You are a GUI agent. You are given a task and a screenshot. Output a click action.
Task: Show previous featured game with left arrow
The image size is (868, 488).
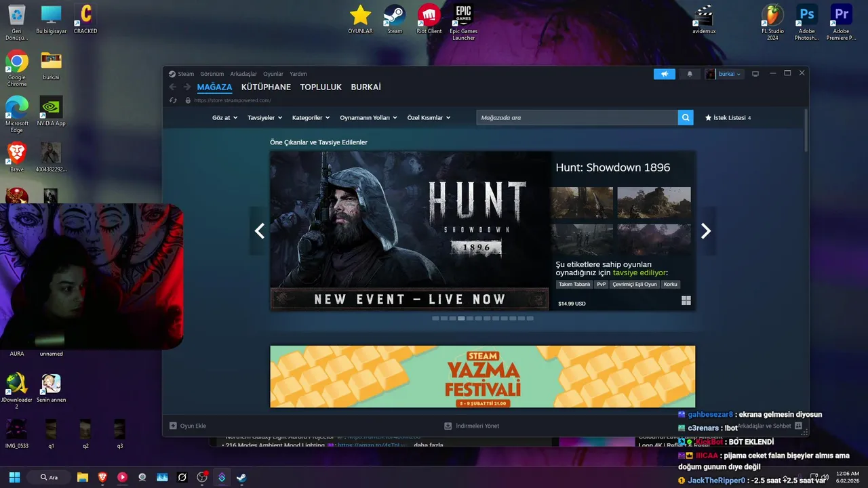(x=259, y=231)
